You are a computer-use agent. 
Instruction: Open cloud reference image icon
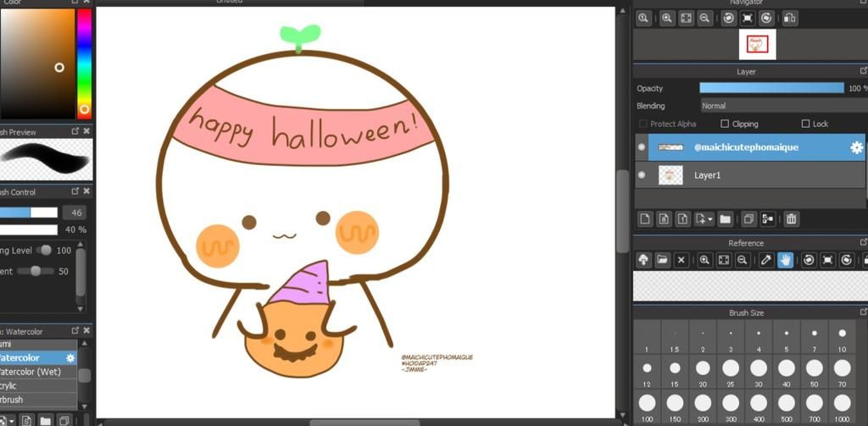coord(643,260)
